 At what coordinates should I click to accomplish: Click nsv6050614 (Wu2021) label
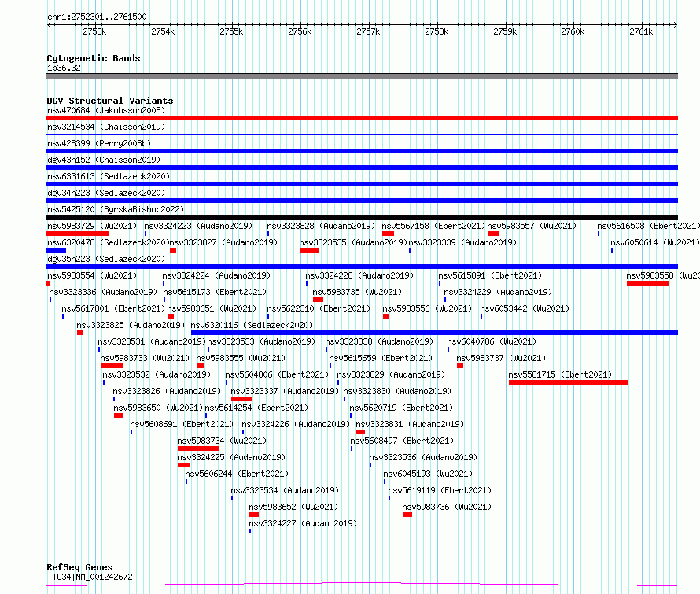655,242
